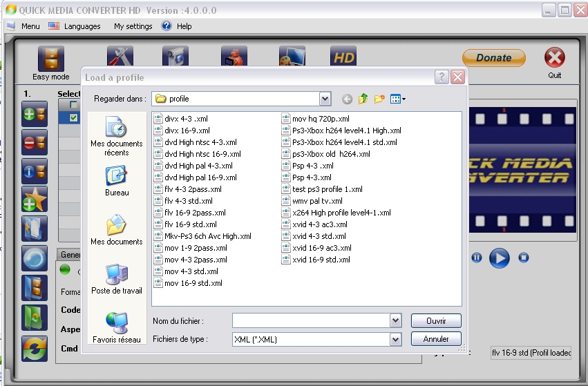Stop the preview playback
The height and width of the screenshot is (386, 588).
tap(524, 258)
